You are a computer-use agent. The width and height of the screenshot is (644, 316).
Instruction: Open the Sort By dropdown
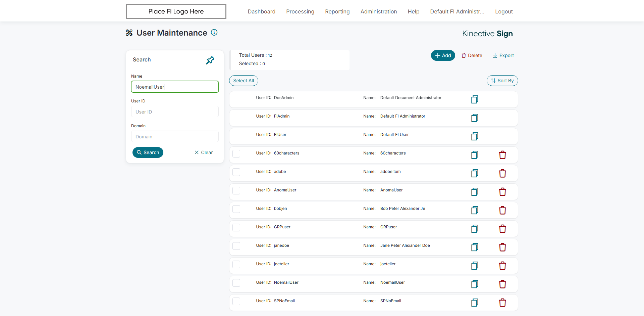coord(502,81)
